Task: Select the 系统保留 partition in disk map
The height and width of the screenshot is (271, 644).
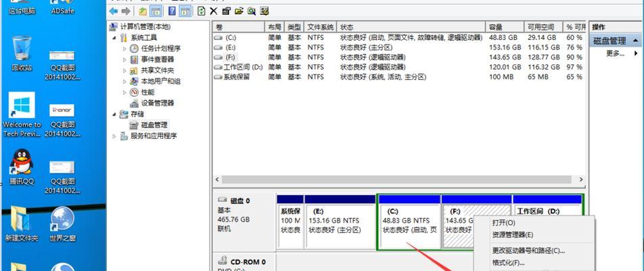Action: pyautogui.click(x=290, y=222)
